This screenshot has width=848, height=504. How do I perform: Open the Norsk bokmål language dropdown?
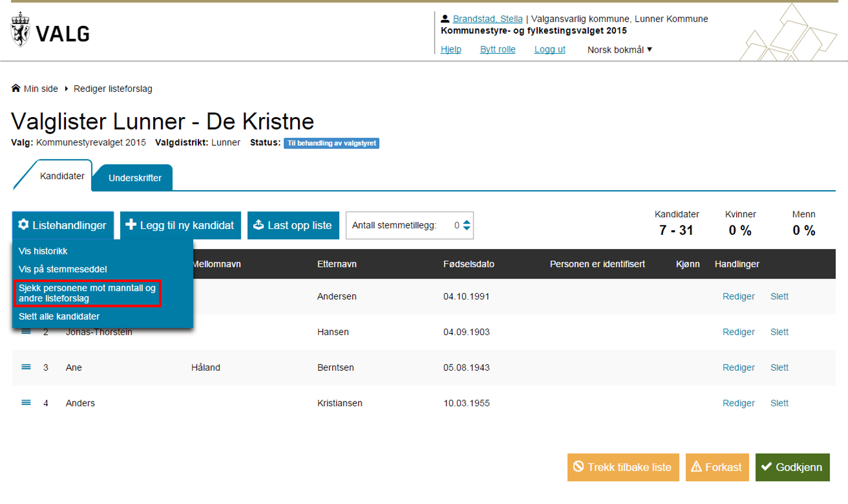[620, 49]
